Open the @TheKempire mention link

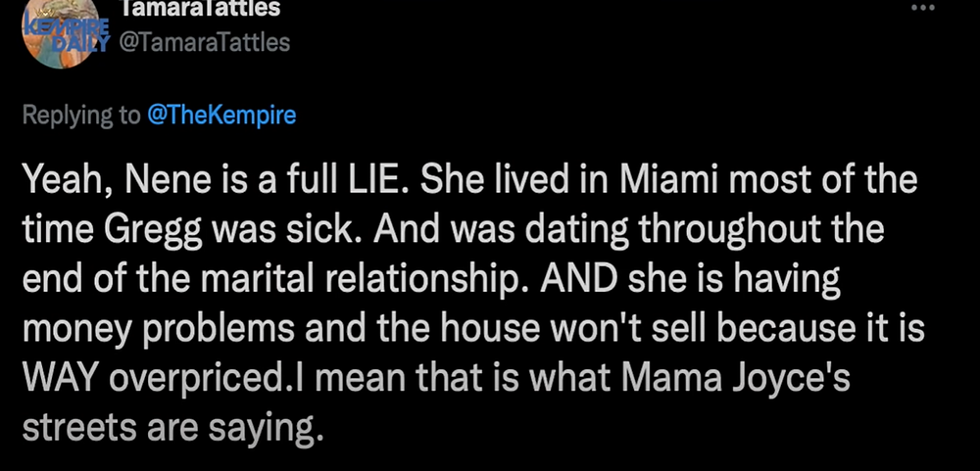[221, 115]
